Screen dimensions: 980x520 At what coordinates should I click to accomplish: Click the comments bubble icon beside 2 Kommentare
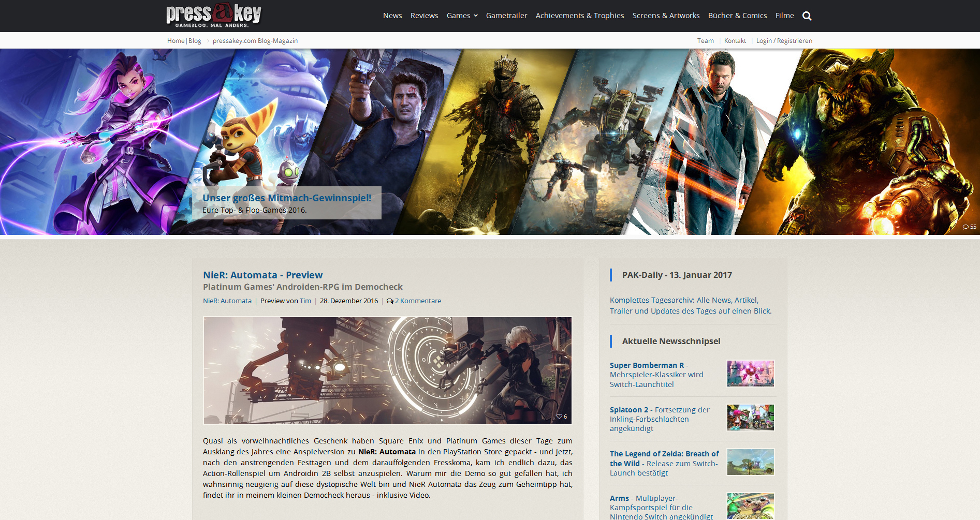390,301
